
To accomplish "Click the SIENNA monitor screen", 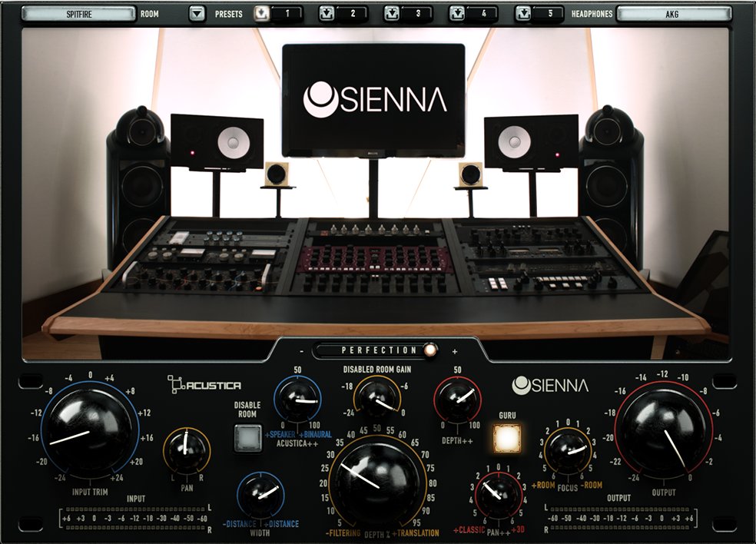I will point(373,101).
